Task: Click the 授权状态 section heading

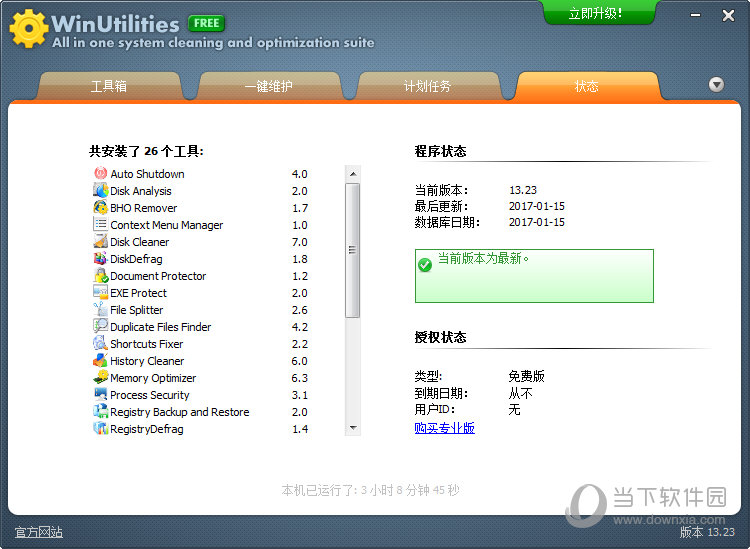Action: tap(440, 337)
